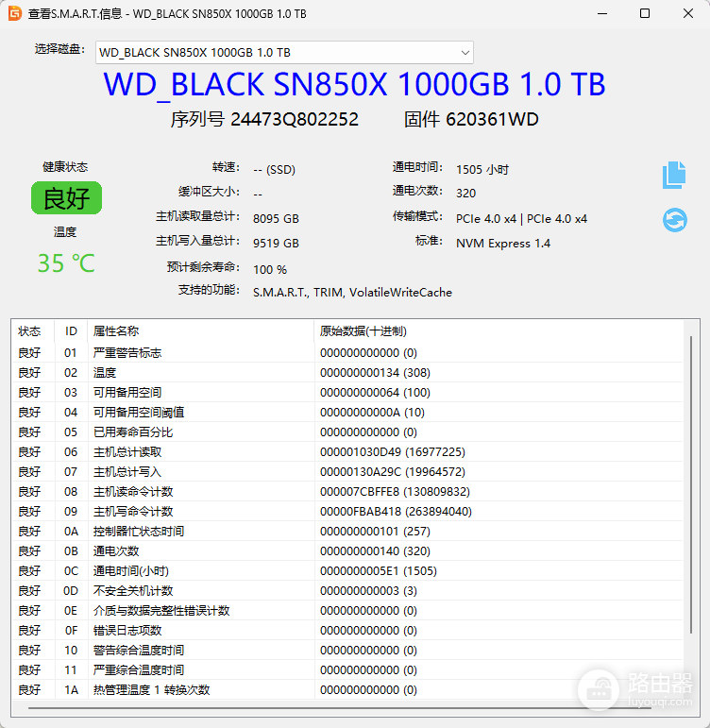
Task: Select the 严重综合温度时间 row
Action: coord(347,670)
